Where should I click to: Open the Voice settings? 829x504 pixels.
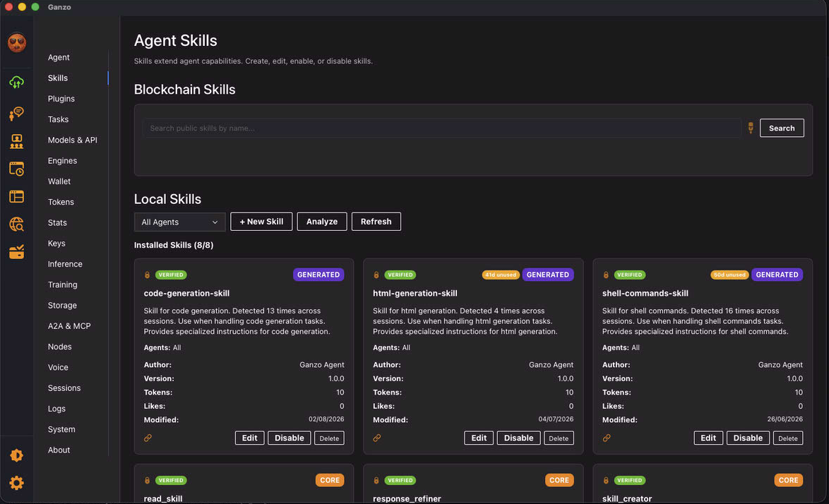[58, 367]
